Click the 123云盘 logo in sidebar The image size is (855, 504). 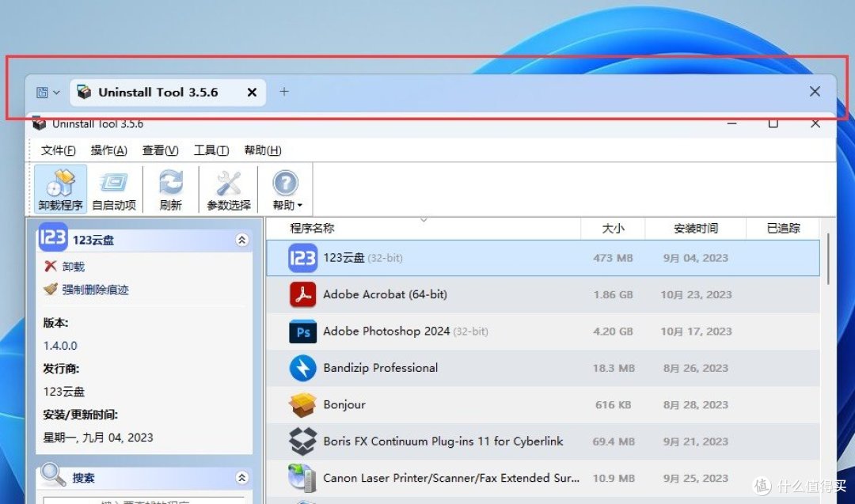tap(53, 237)
